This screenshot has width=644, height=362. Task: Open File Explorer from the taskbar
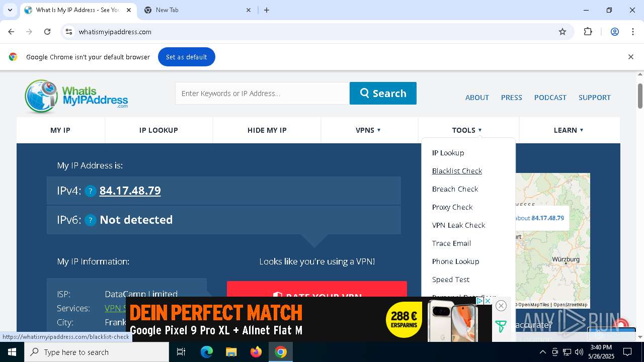click(x=231, y=352)
